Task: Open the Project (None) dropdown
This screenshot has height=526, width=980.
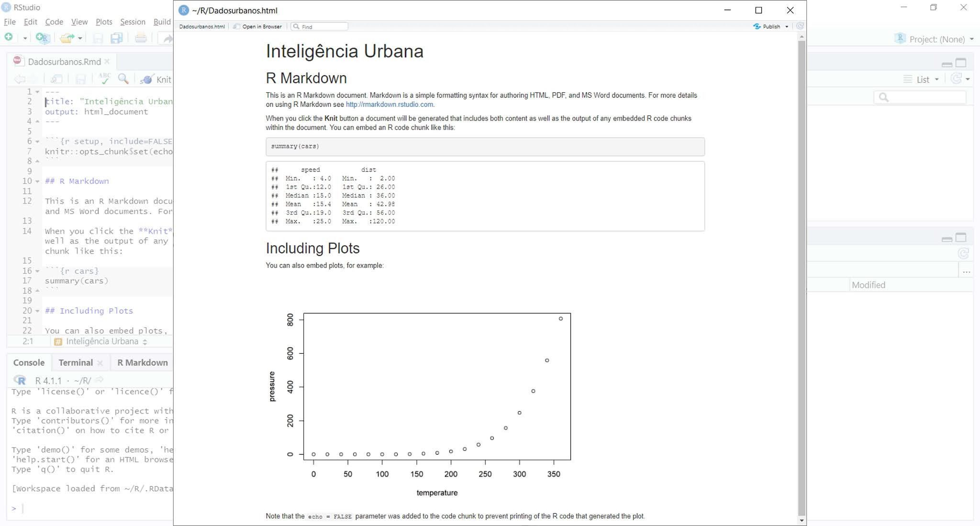Action: point(941,39)
